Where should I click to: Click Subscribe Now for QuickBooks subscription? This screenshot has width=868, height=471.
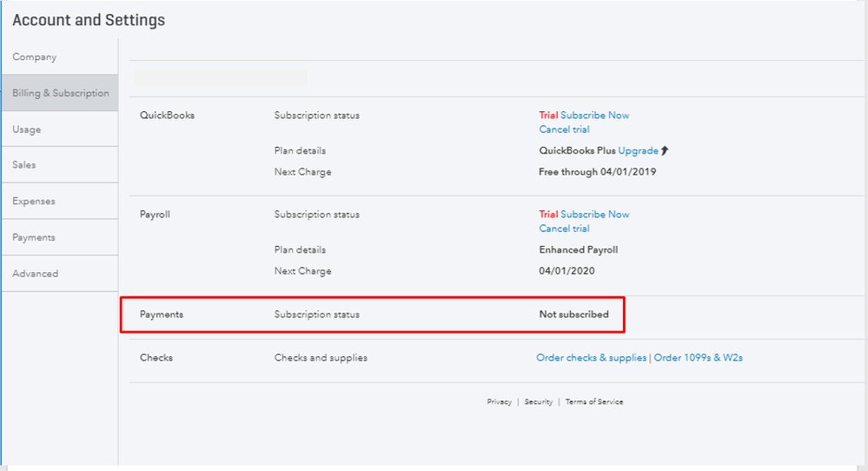(595, 116)
